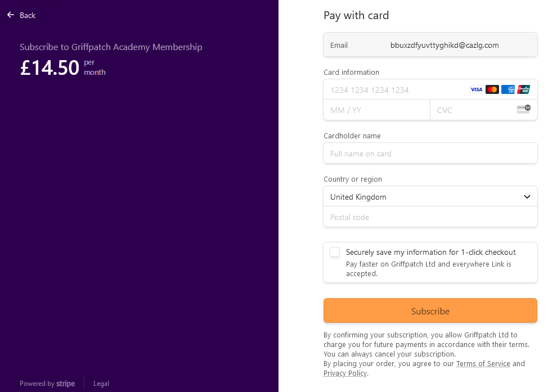Focus the Postal code field
Image resolution: width=548 pixels, height=392 pixels.
(x=430, y=217)
